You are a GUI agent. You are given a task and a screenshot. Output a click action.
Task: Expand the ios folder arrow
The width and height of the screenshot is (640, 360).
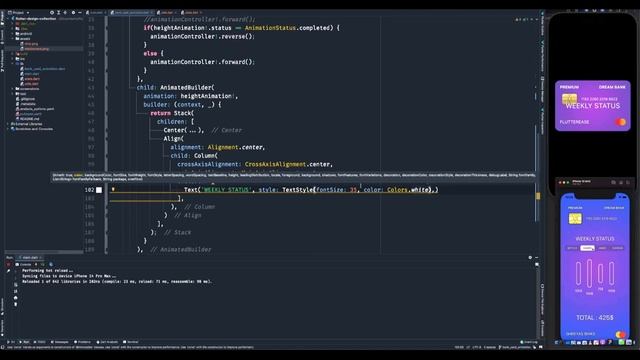click(x=13, y=59)
